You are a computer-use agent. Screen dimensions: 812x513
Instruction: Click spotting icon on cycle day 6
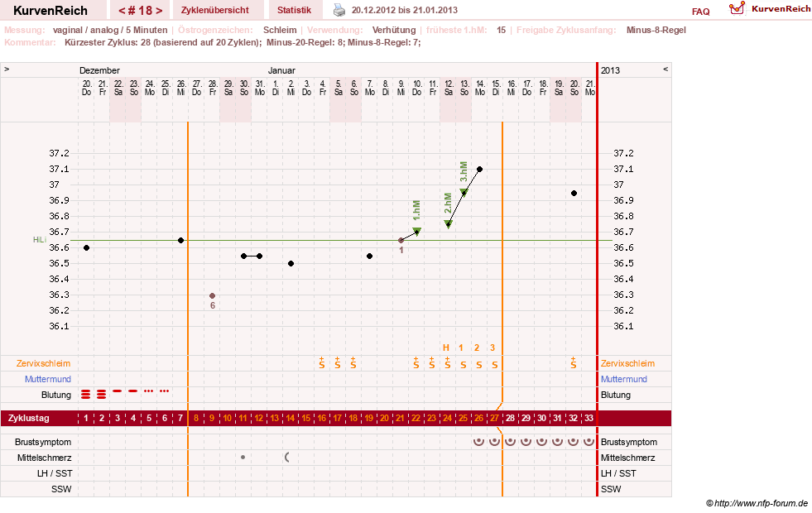pyautogui.click(x=164, y=391)
